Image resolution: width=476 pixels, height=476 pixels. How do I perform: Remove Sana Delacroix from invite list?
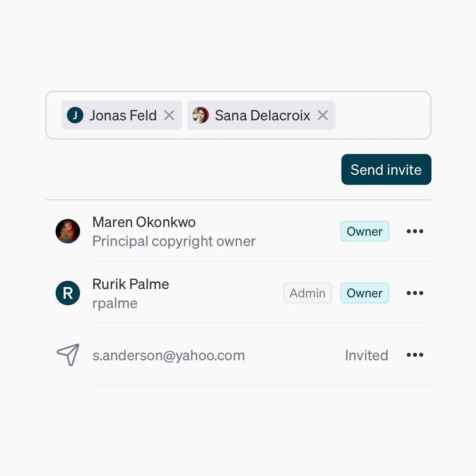click(x=323, y=115)
